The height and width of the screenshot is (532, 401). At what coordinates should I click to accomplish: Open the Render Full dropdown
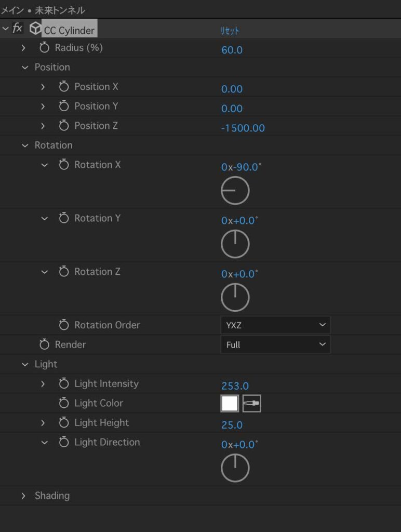coord(275,345)
